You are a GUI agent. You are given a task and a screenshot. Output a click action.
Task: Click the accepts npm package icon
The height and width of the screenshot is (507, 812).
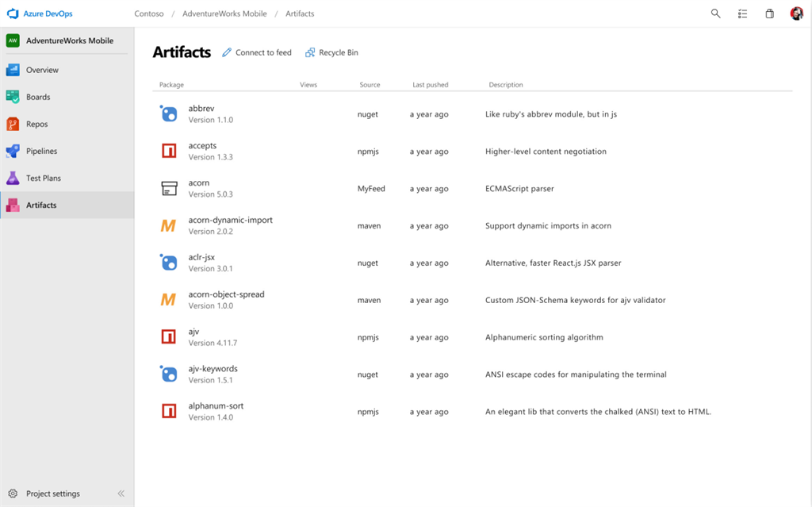click(168, 152)
